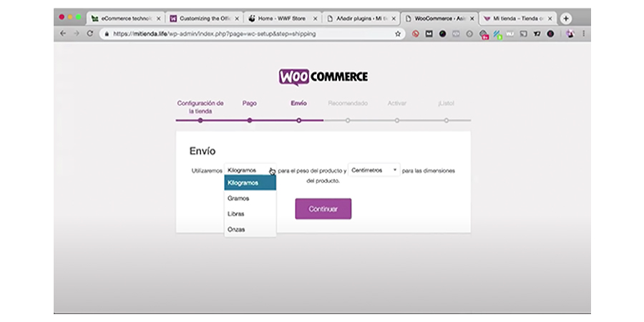This screenshot has width=644, height=322.
Task: Open a new browser tab with plus button
Action: [566, 19]
